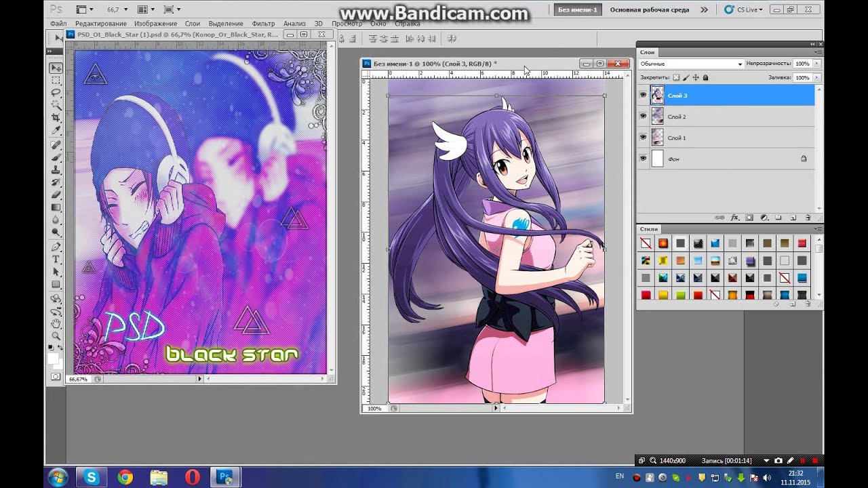Select the Pen tool

[x=56, y=247]
